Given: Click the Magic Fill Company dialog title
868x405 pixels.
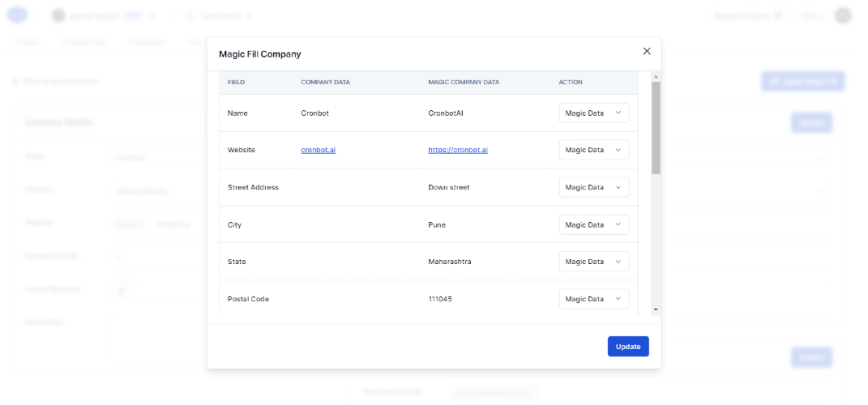Looking at the screenshot, I should pos(259,54).
